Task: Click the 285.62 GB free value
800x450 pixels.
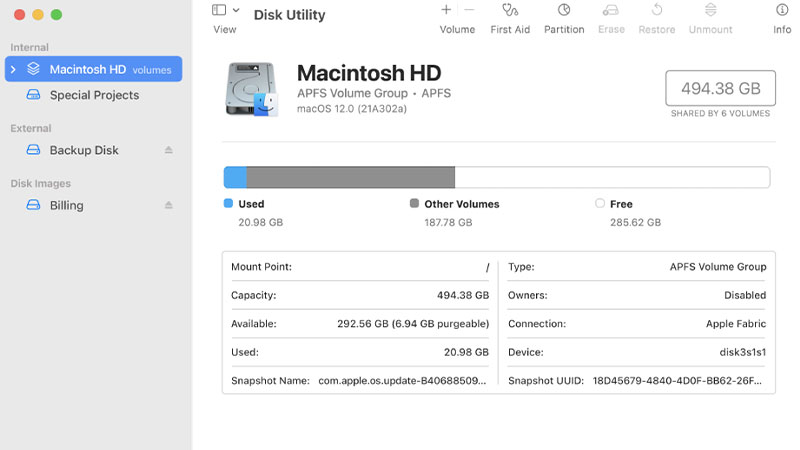Action: click(x=635, y=222)
